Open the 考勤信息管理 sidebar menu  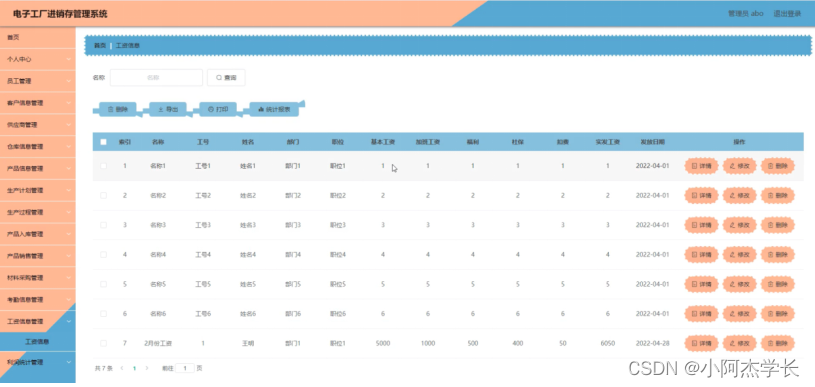pos(37,300)
